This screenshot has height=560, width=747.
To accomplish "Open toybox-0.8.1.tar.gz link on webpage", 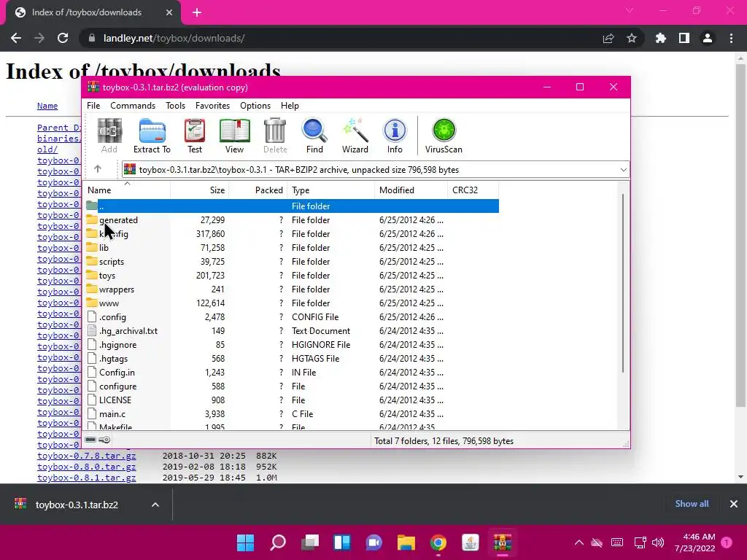I will point(87,478).
